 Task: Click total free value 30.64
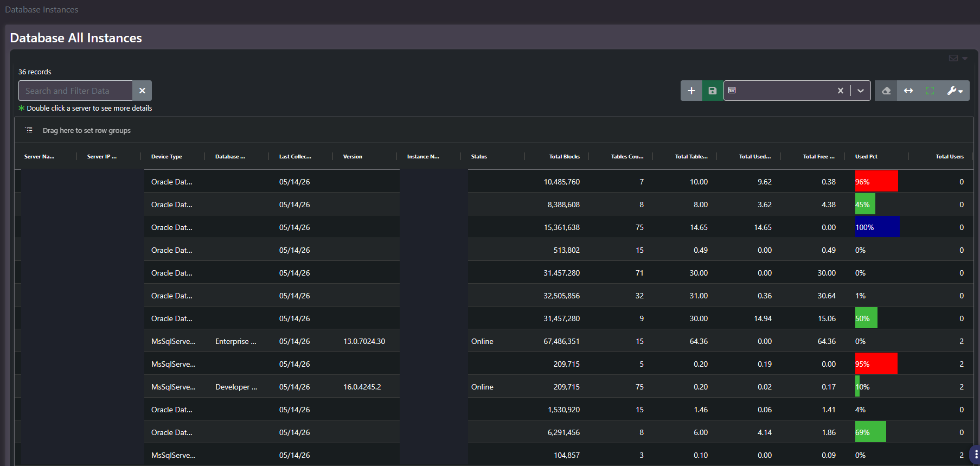827,296
